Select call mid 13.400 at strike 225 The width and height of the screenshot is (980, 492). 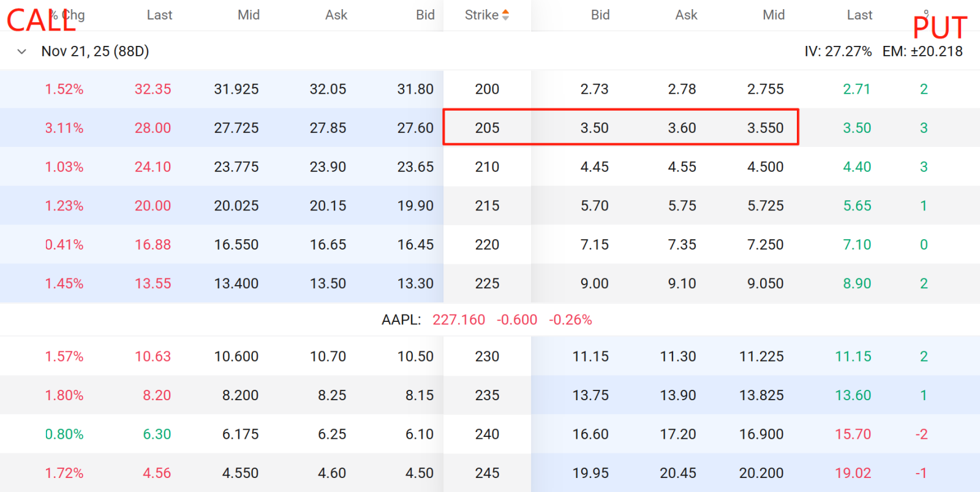pos(236,283)
